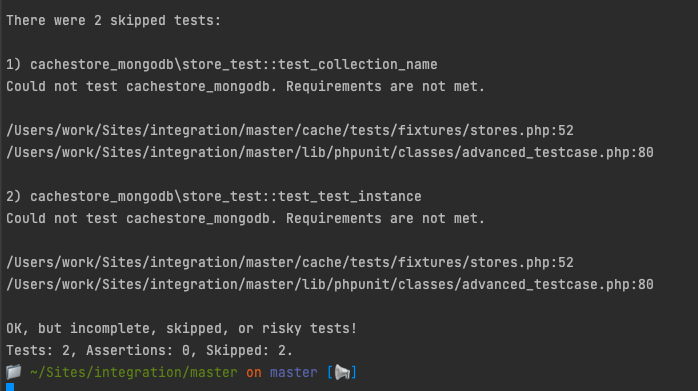Click 'There were 2 skipped tests:' heading

pyautogui.click(x=114, y=20)
